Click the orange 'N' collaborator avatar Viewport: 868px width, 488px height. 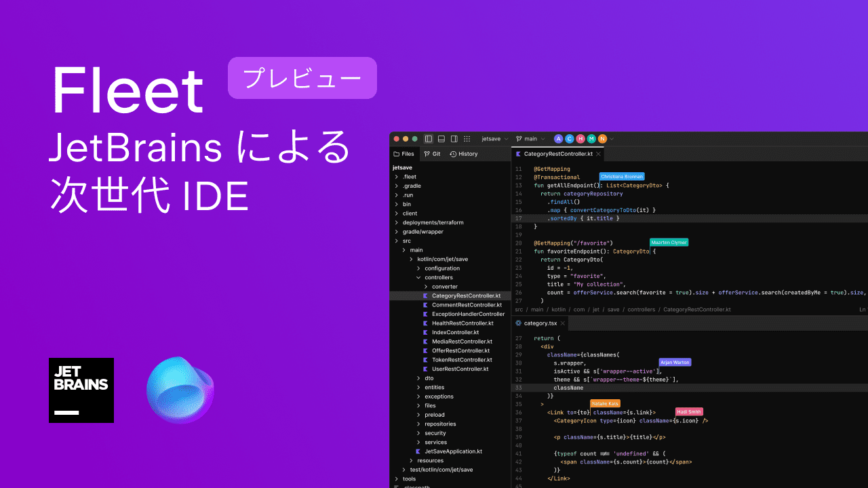pos(602,139)
